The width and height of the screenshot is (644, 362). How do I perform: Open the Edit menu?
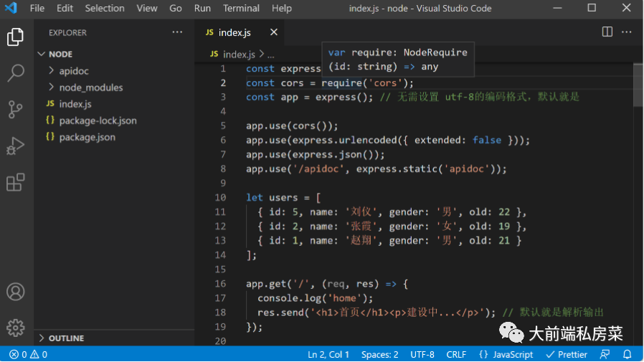(65, 8)
